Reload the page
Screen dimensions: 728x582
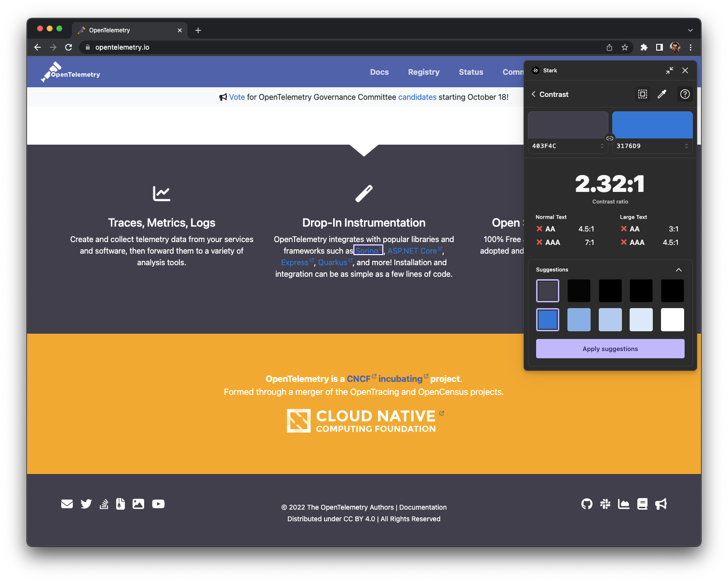point(68,47)
